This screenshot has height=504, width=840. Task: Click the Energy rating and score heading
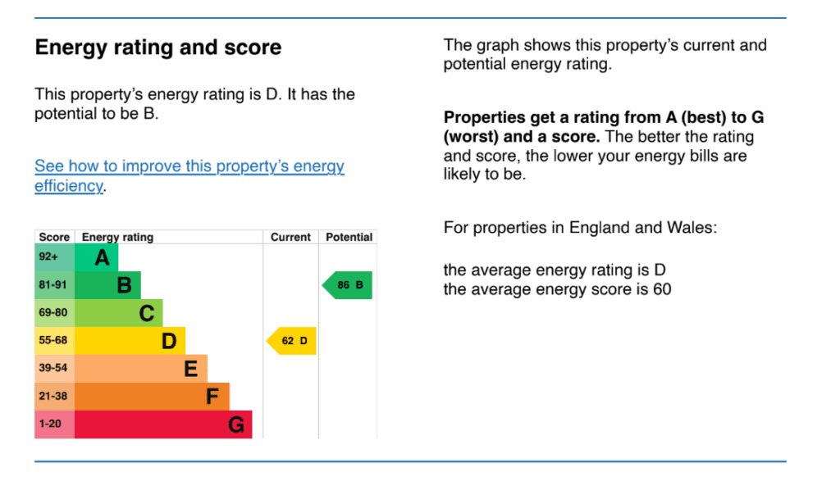(x=157, y=48)
